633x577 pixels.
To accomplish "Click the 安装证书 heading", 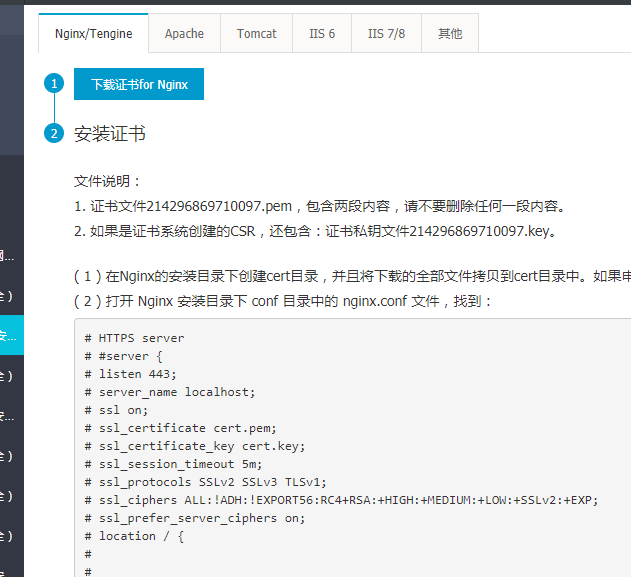I will click(x=109, y=134).
